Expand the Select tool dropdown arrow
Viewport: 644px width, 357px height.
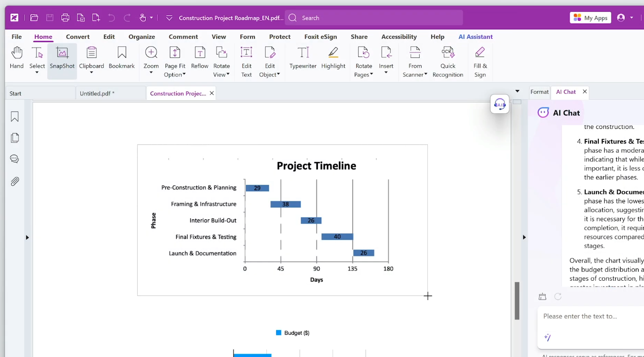[x=37, y=73]
